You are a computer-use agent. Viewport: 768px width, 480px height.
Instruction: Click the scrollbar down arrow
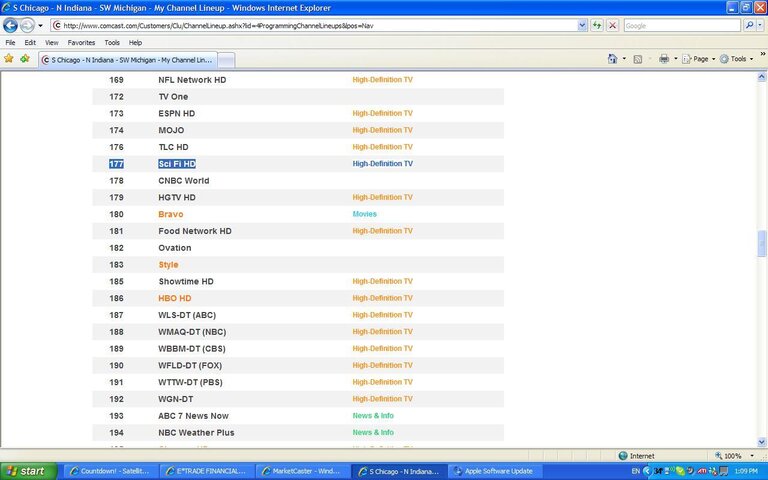(x=762, y=442)
